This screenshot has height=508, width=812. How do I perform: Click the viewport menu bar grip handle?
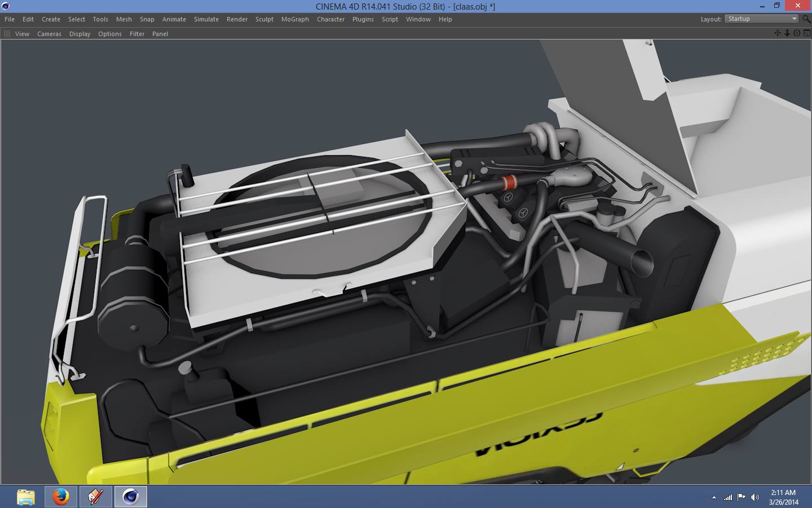7,34
